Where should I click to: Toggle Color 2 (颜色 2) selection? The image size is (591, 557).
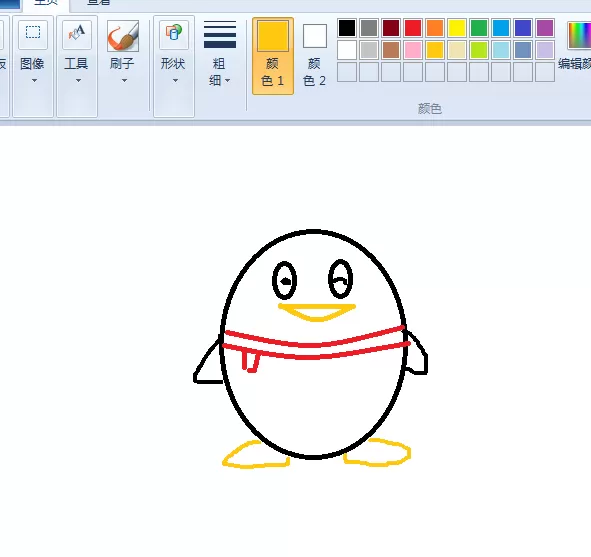coord(314,56)
